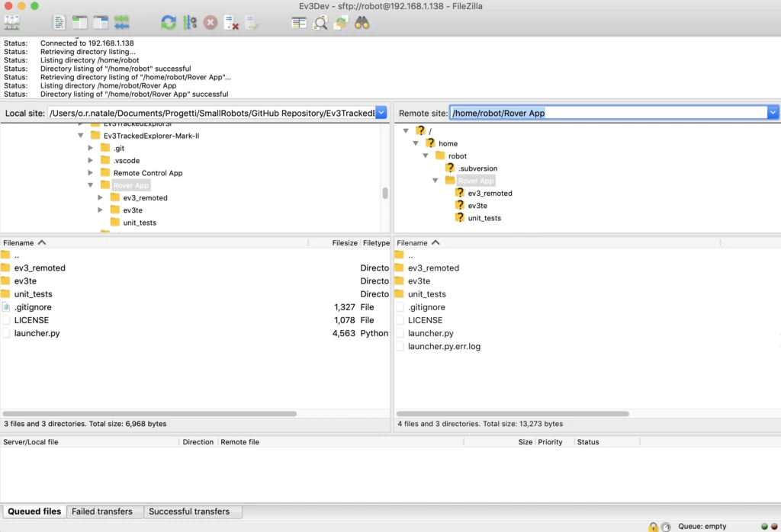This screenshot has height=532, width=781.
Task: Cancel the current operation
Action: coord(211,23)
